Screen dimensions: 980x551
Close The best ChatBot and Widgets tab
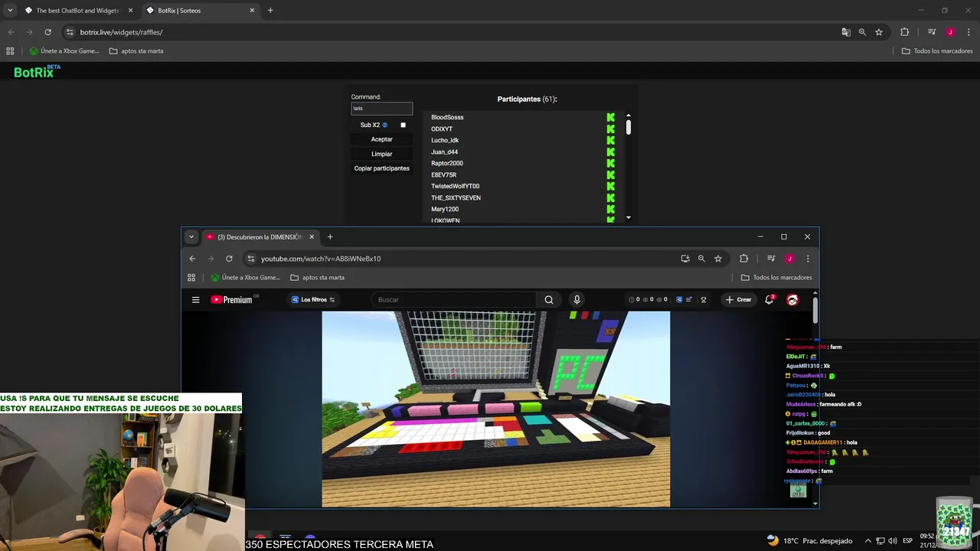pyautogui.click(x=130, y=11)
